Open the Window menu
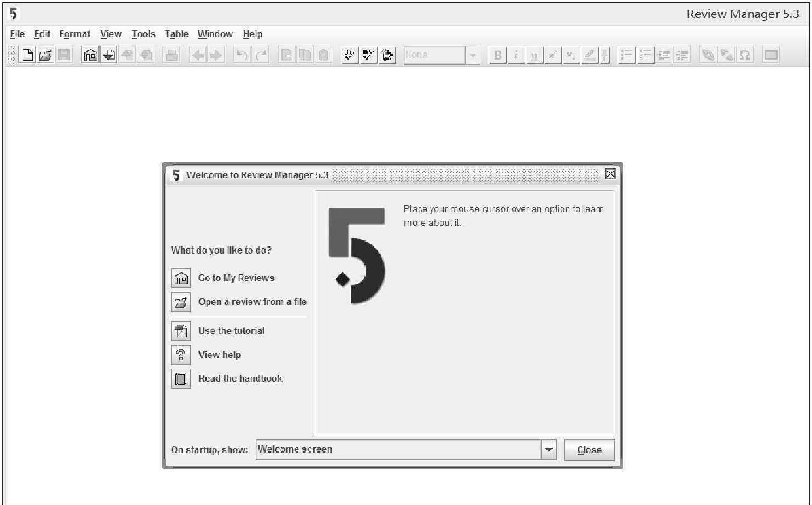This screenshot has width=812, height=505. [x=215, y=34]
